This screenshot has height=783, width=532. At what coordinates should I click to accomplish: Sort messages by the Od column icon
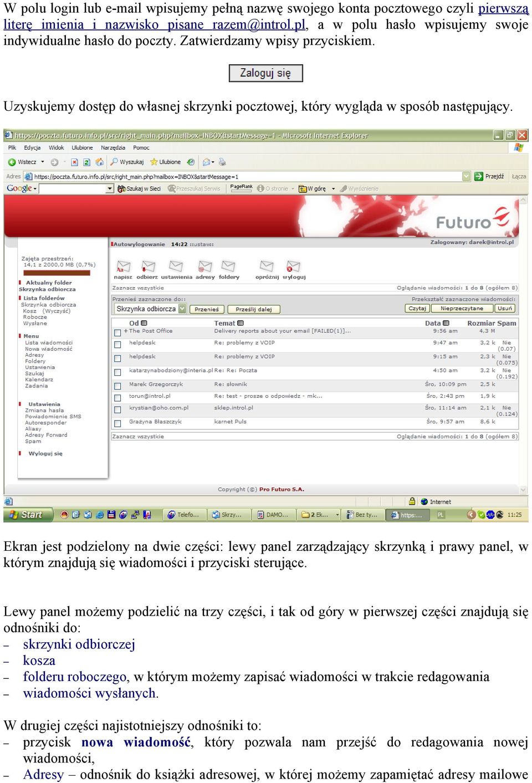pos(144,323)
